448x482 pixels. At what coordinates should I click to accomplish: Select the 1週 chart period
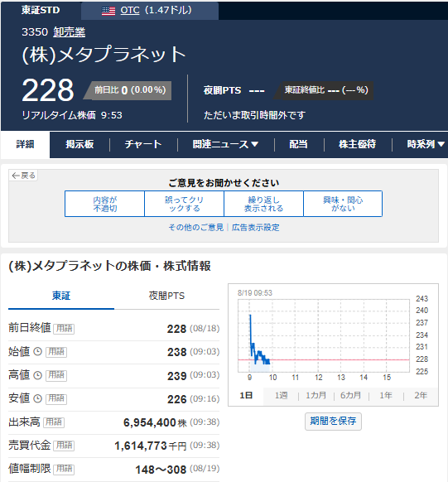click(x=282, y=395)
